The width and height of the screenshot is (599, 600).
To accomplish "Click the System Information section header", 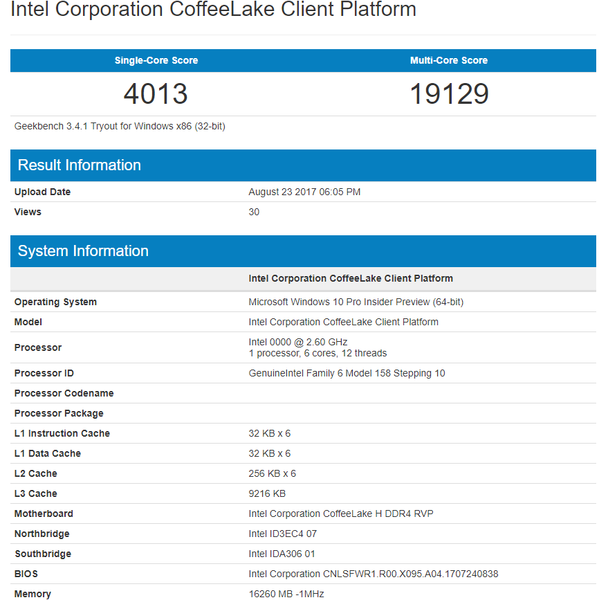I will click(303, 251).
